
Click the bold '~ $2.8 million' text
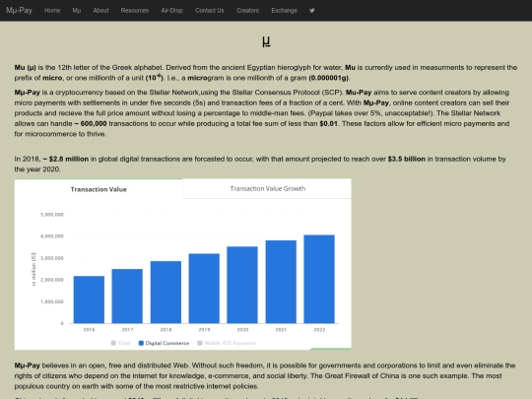(x=66, y=159)
